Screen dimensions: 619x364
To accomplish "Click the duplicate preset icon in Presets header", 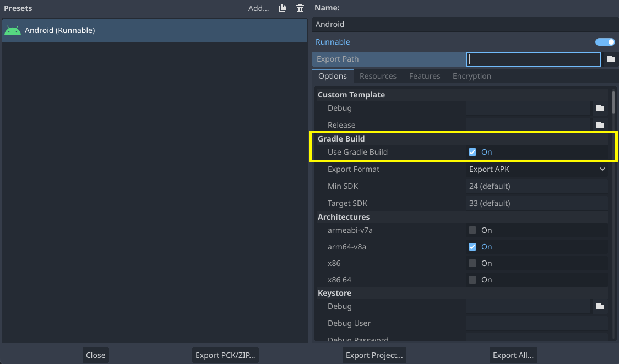I will click(x=282, y=8).
